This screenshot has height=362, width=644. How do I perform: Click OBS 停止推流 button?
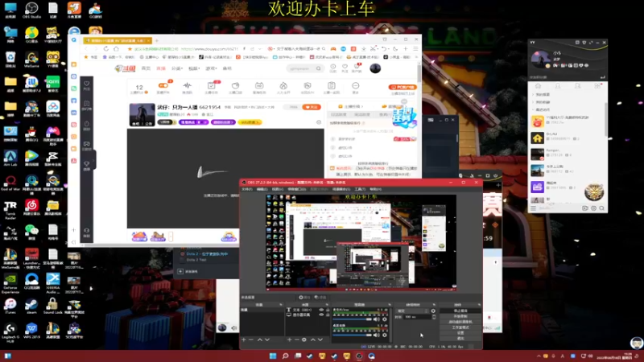tap(460, 311)
